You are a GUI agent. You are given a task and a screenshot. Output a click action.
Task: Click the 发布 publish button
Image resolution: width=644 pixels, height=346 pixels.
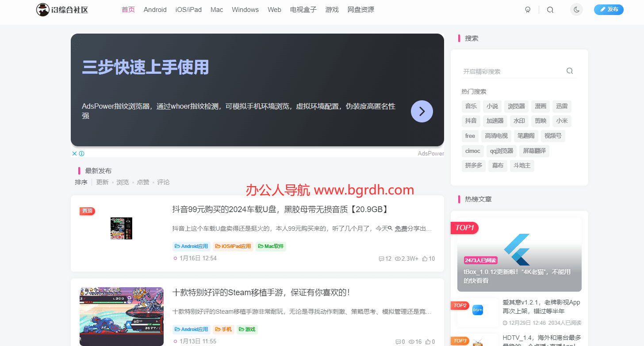pos(609,9)
